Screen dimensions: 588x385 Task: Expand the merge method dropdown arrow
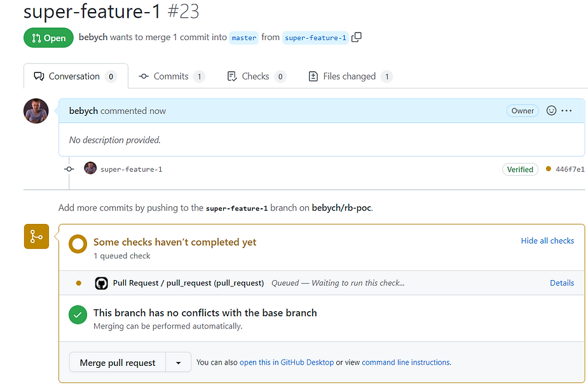click(x=179, y=363)
